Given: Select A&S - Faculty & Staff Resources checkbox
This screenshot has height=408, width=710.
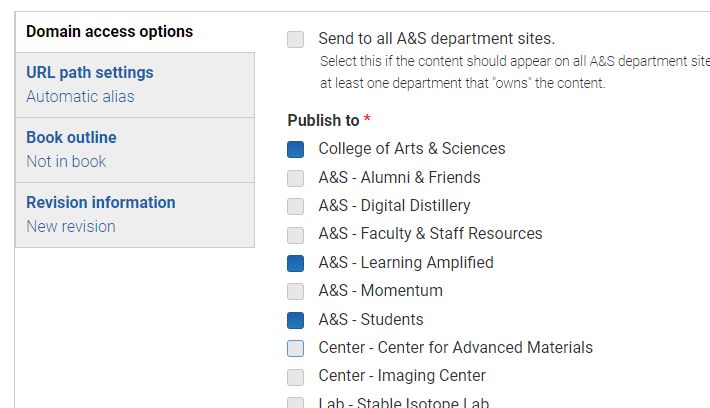Looking at the screenshot, I should point(295,235).
